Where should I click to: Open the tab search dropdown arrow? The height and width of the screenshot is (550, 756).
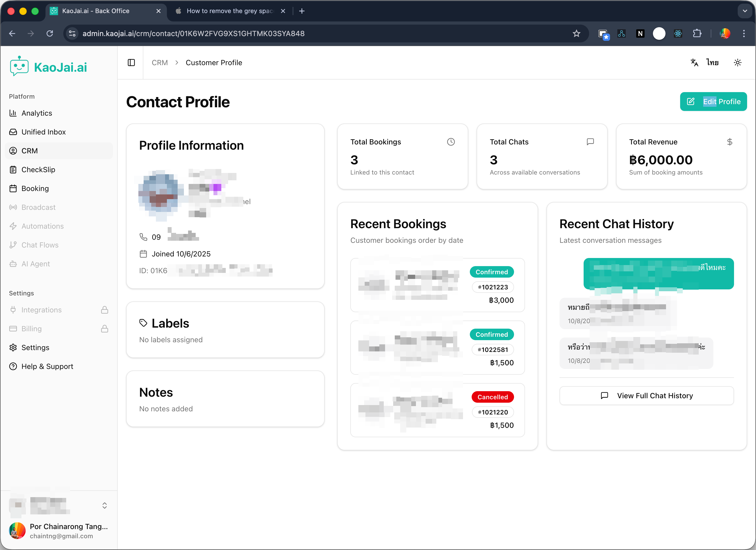745,11
